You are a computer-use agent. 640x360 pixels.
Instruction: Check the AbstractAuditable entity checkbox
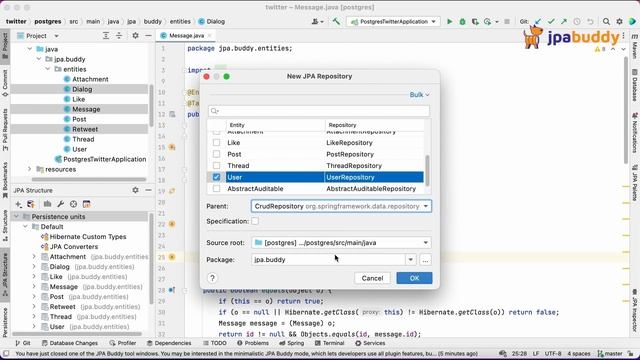point(216,188)
